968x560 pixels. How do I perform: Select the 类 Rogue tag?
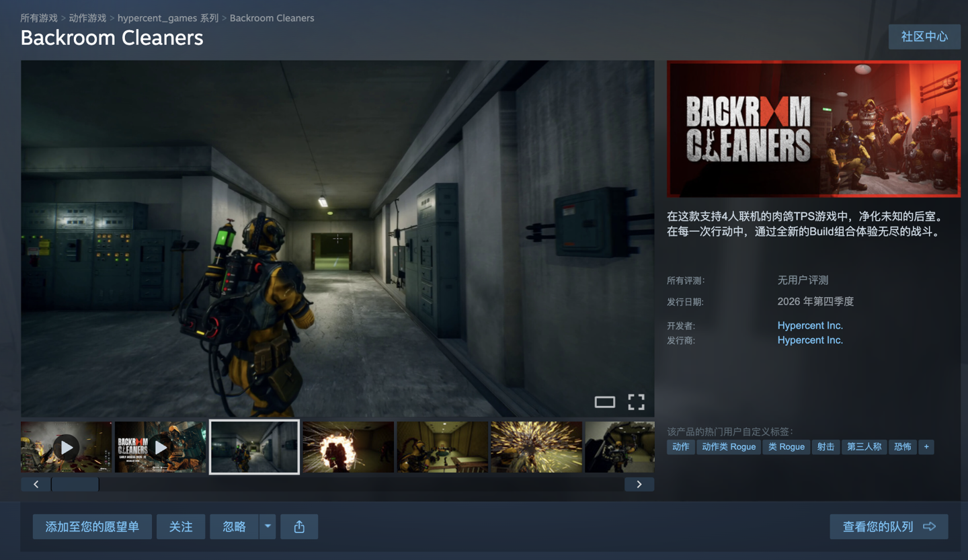pos(786,447)
